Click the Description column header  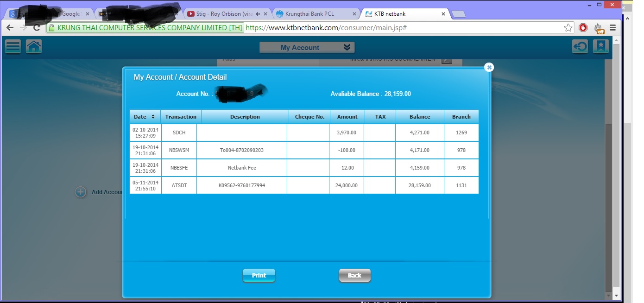(x=245, y=117)
